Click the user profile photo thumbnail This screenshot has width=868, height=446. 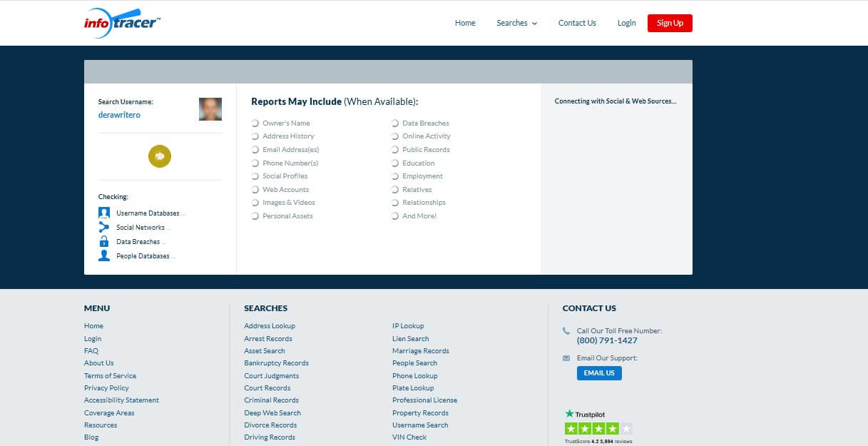[x=210, y=109]
